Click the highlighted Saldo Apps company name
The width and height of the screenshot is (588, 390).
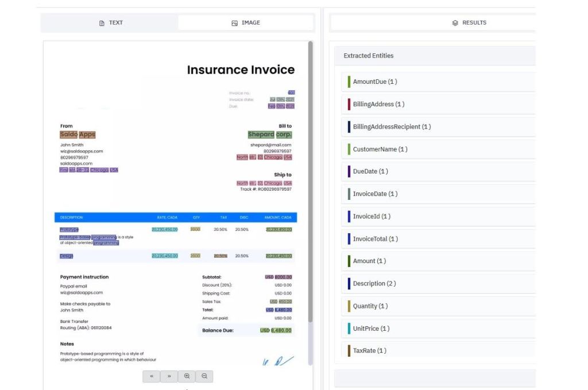coord(78,134)
